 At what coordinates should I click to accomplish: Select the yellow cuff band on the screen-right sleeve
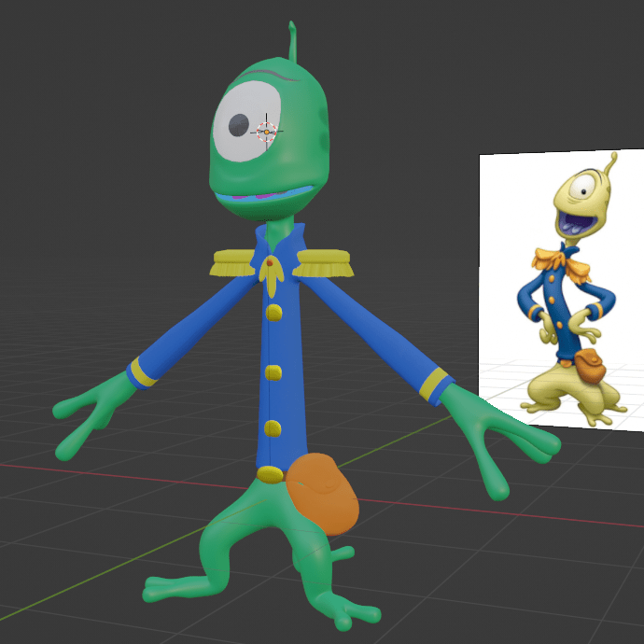pyautogui.click(x=433, y=385)
